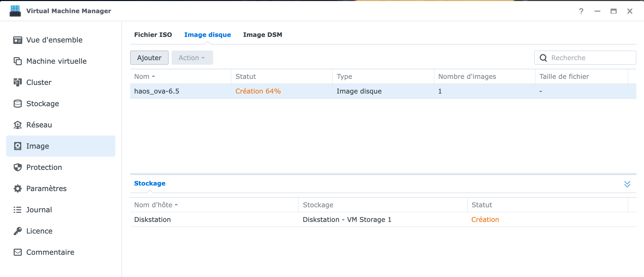644x277 pixels.
Task: Click the Stockage column header in details
Action: pyautogui.click(x=383, y=205)
